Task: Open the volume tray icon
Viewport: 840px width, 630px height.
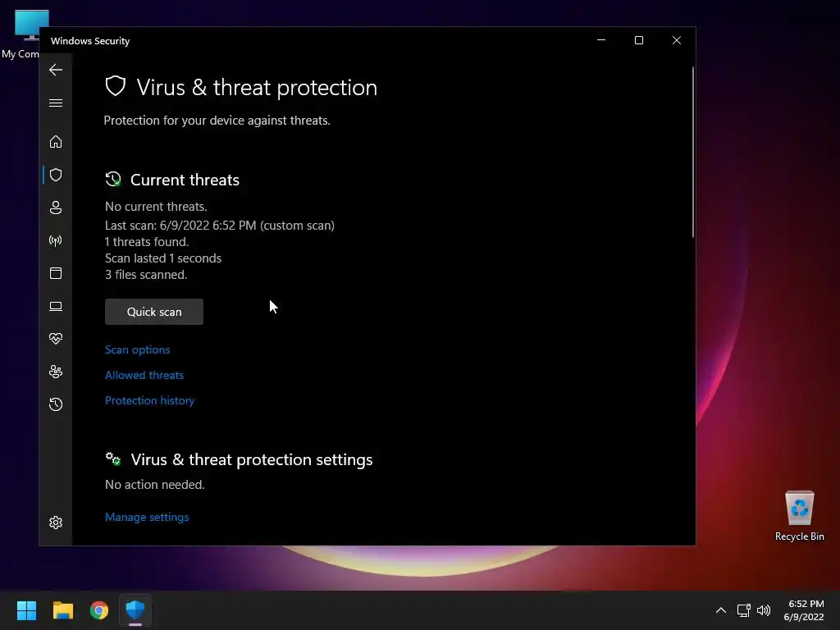Action: click(764, 610)
